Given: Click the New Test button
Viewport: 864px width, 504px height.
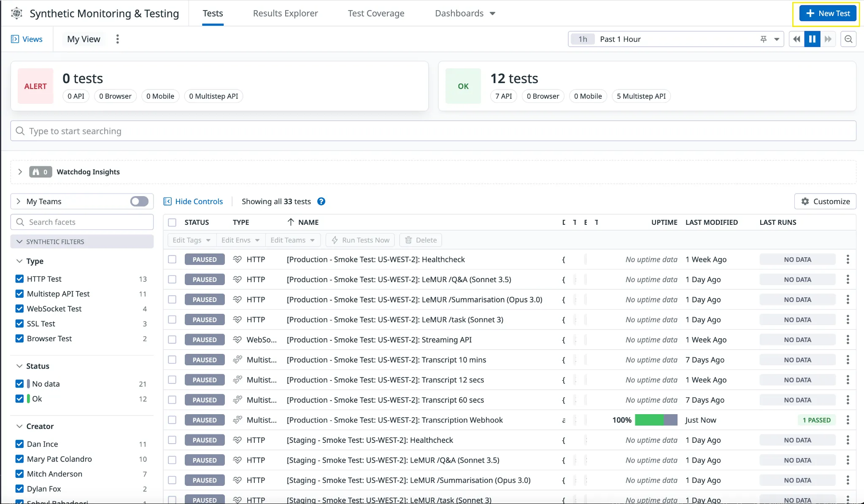Looking at the screenshot, I should pyautogui.click(x=828, y=13).
